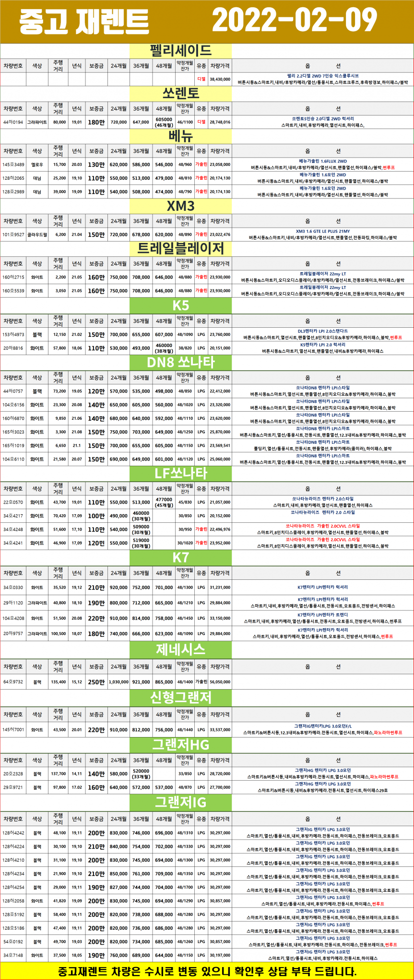
Task: Click plate number '160하6870'
Action: point(13,418)
